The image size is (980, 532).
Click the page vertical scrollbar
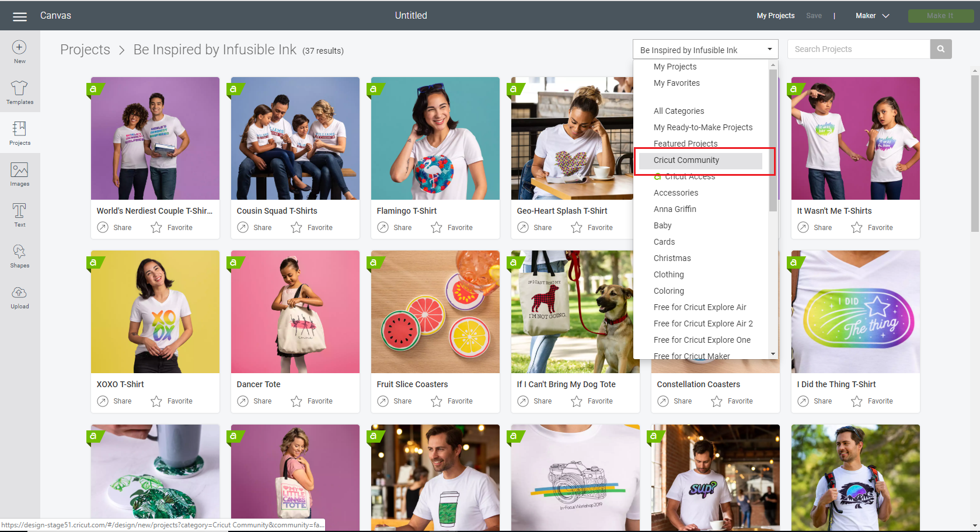[x=975, y=153]
